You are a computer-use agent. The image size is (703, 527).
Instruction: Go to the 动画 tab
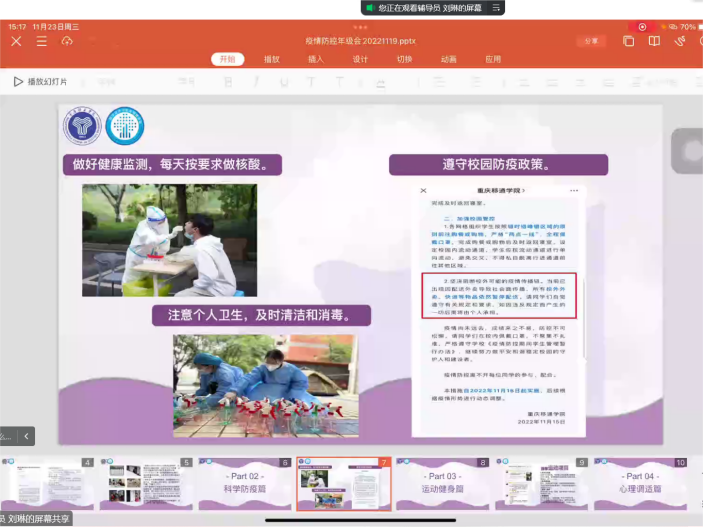(x=449, y=59)
